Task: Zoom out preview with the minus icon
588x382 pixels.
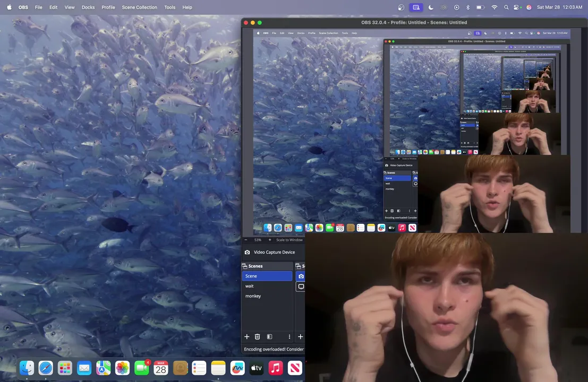Action: tap(246, 240)
